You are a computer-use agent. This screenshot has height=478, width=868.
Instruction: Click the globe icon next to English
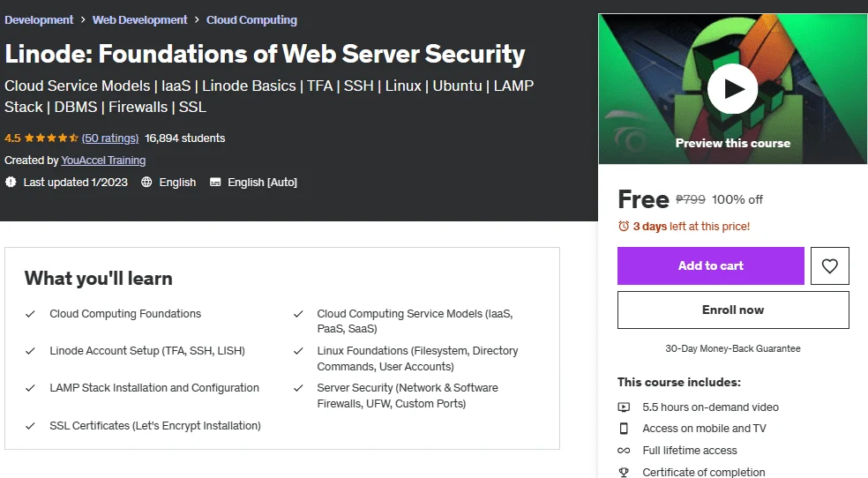[x=146, y=182]
